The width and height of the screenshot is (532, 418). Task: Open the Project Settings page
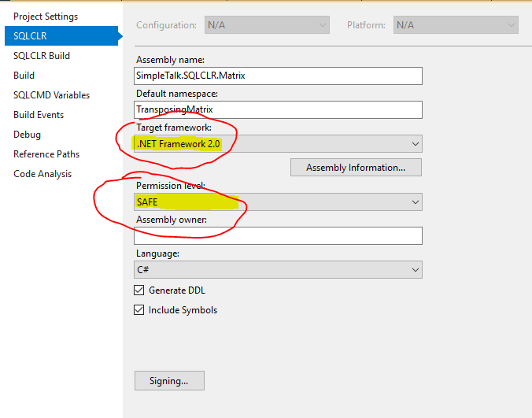coord(46,17)
